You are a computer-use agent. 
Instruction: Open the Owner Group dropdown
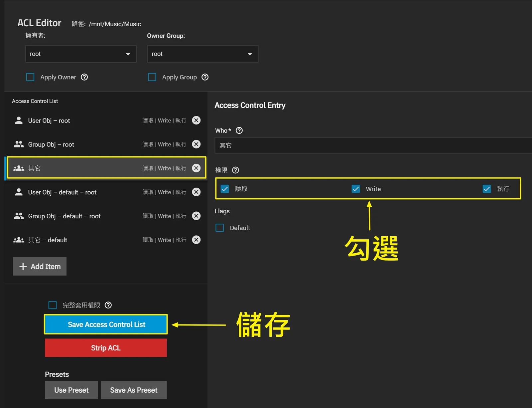[x=202, y=54]
